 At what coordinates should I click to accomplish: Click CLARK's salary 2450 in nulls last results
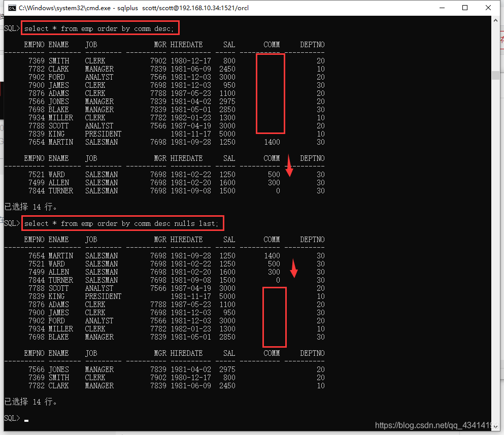[227, 385]
